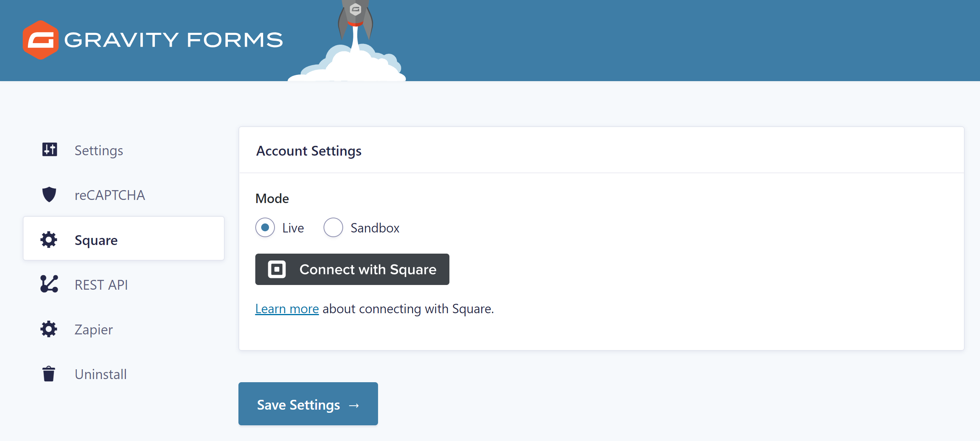Viewport: 980px width, 441px height.
Task: Click the Account Settings heading
Action: click(309, 151)
